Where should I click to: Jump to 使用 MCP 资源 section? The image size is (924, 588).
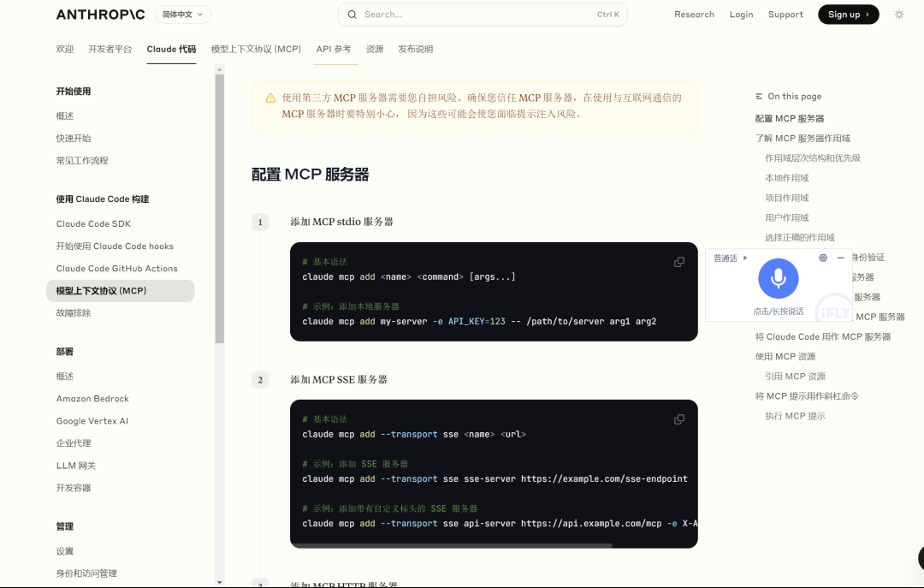point(785,357)
